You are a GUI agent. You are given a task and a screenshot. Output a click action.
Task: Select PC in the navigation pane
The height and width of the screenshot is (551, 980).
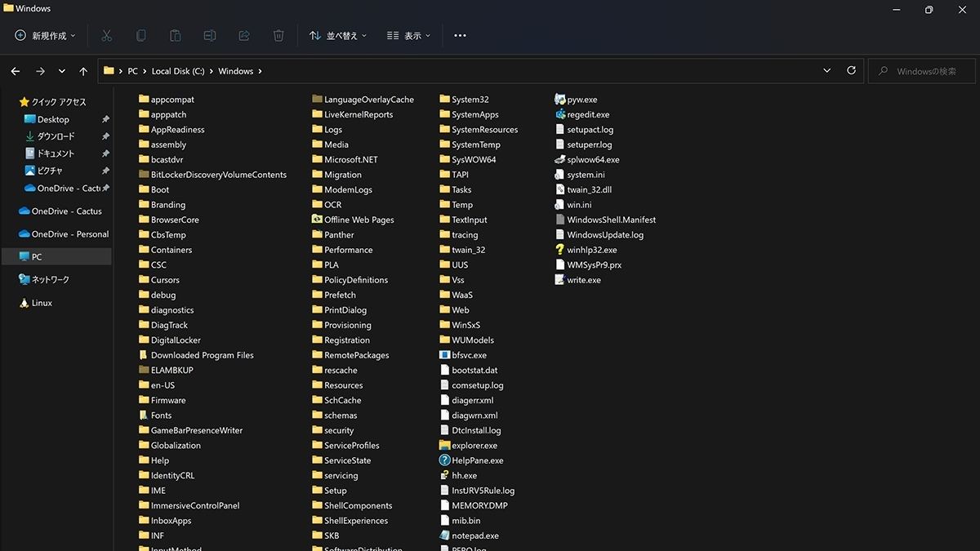[x=56, y=256]
